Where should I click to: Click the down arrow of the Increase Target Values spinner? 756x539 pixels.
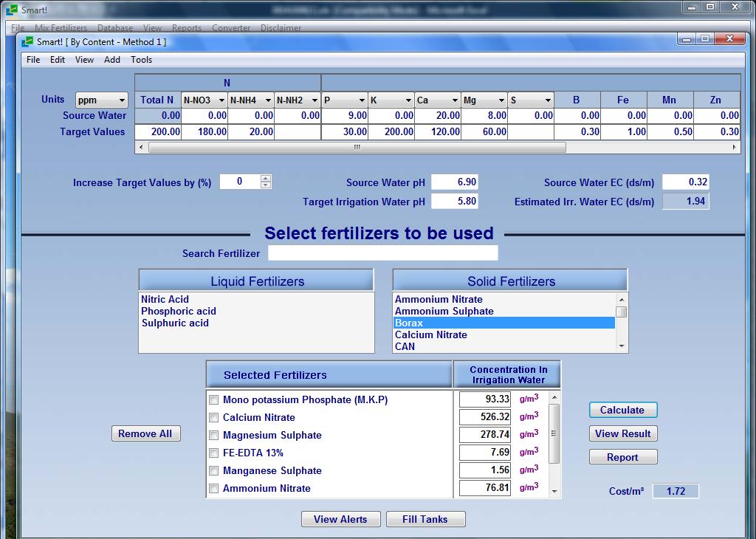[266, 185]
